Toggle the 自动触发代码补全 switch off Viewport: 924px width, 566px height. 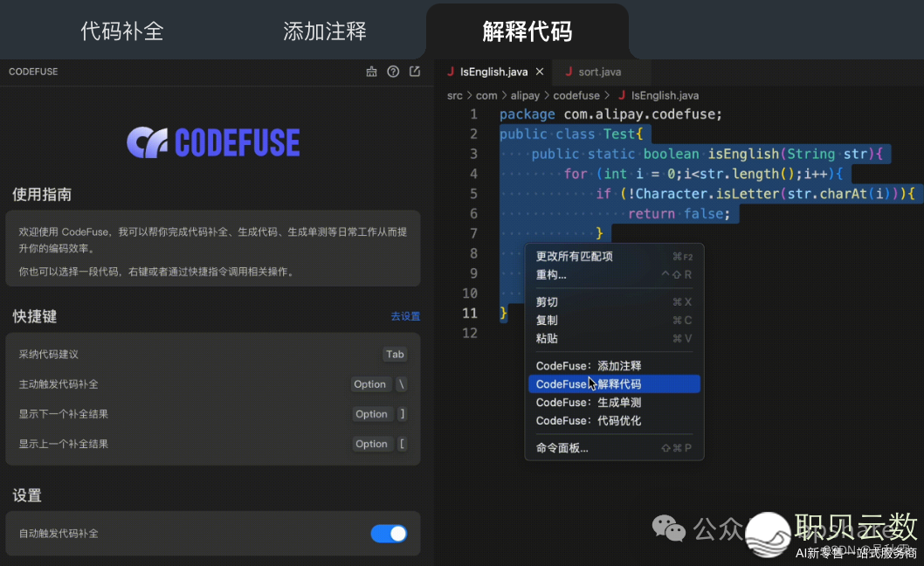pyautogui.click(x=389, y=534)
